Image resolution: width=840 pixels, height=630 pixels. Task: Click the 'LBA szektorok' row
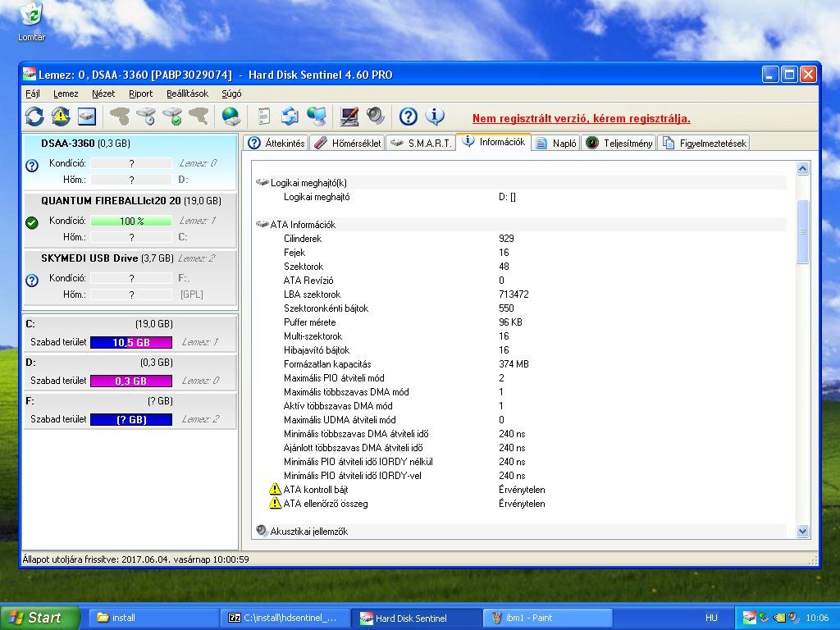(521, 294)
